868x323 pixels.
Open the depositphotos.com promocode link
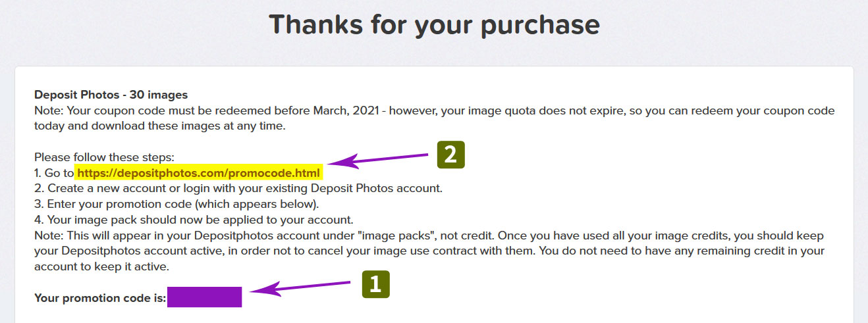(x=199, y=173)
